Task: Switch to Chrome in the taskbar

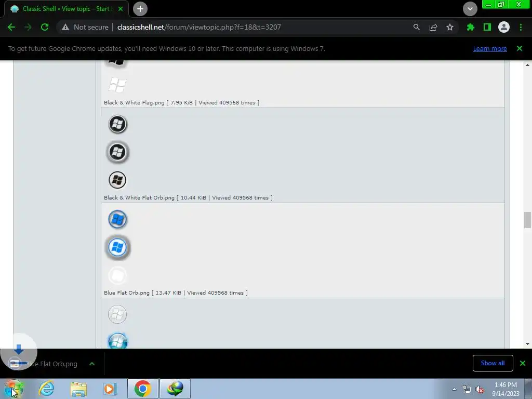Action: tap(142, 389)
